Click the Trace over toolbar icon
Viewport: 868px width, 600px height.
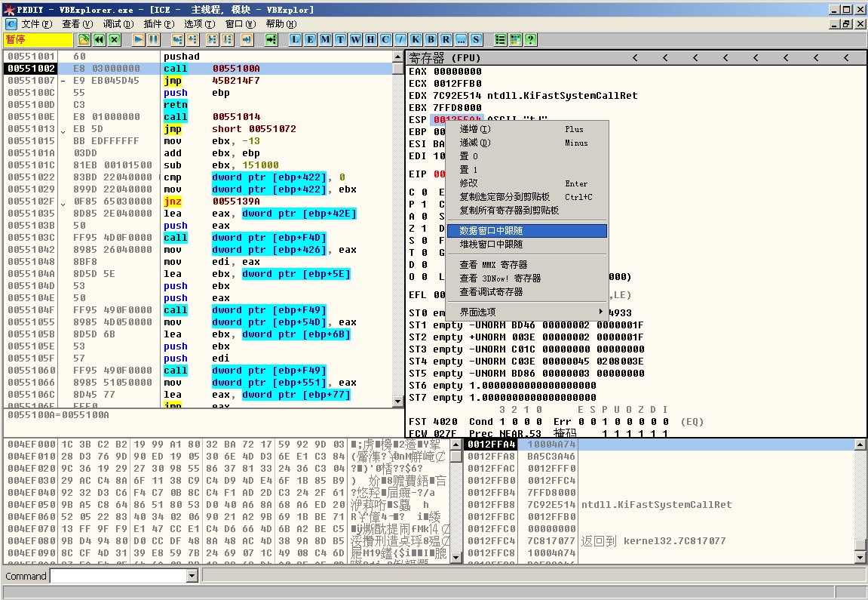(227, 39)
